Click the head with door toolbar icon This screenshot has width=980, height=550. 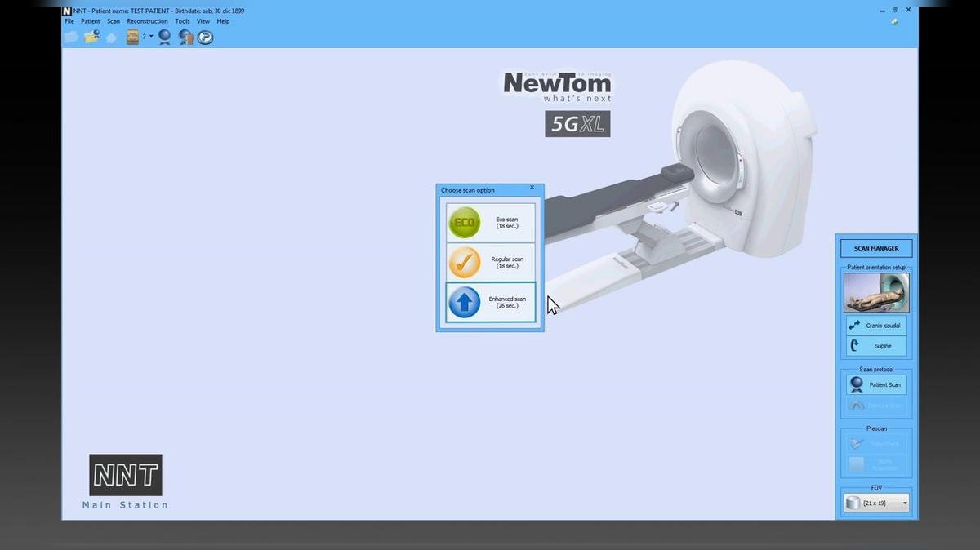pyautogui.click(x=185, y=37)
